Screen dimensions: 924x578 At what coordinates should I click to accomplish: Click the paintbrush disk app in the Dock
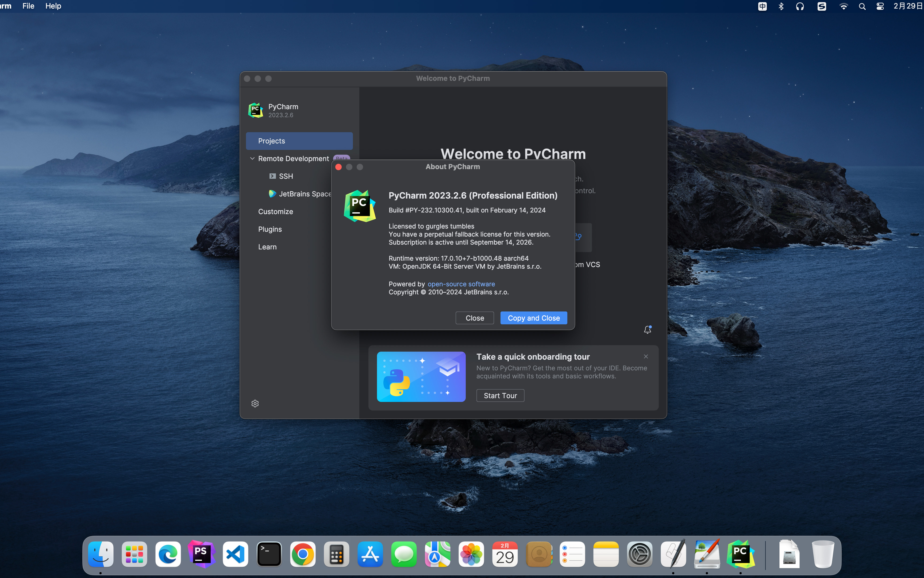[707, 554]
